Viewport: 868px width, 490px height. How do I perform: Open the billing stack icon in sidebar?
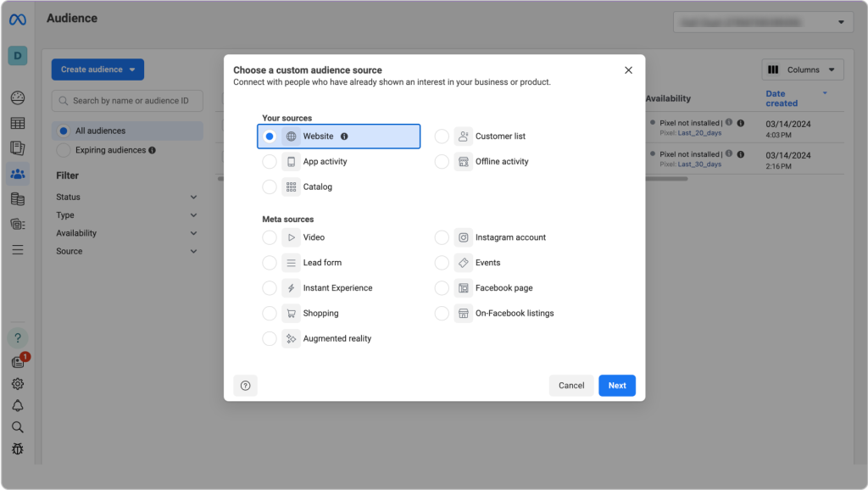tap(18, 198)
